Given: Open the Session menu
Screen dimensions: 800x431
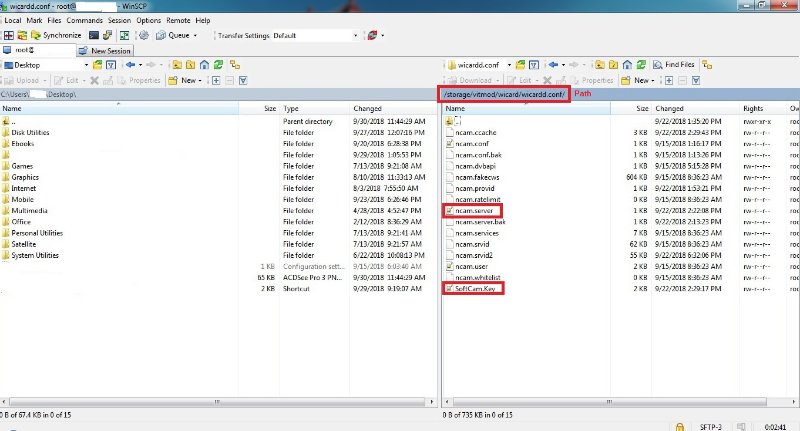Looking at the screenshot, I should point(119,20).
